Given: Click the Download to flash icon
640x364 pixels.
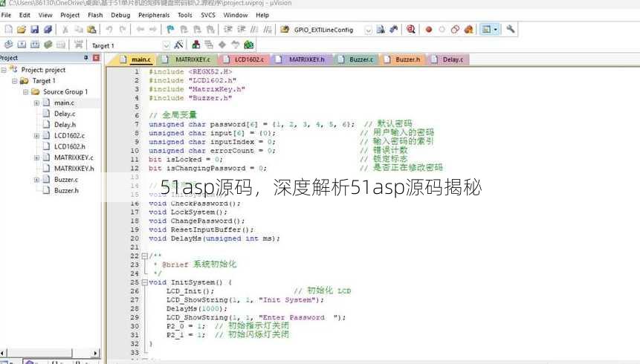Looking at the screenshot, I should point(78,45).
